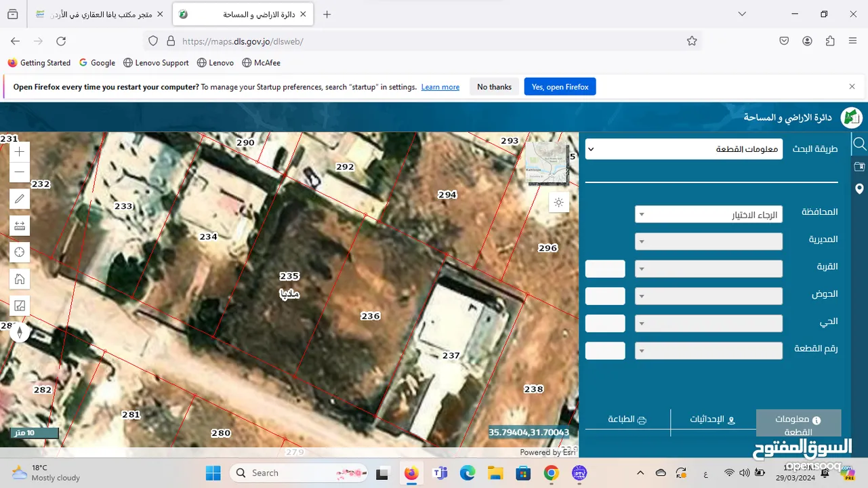Expand the governorate (المحافظة) dropdown
The height and width of the screenshot is (488, 868).
click(709, 214)
